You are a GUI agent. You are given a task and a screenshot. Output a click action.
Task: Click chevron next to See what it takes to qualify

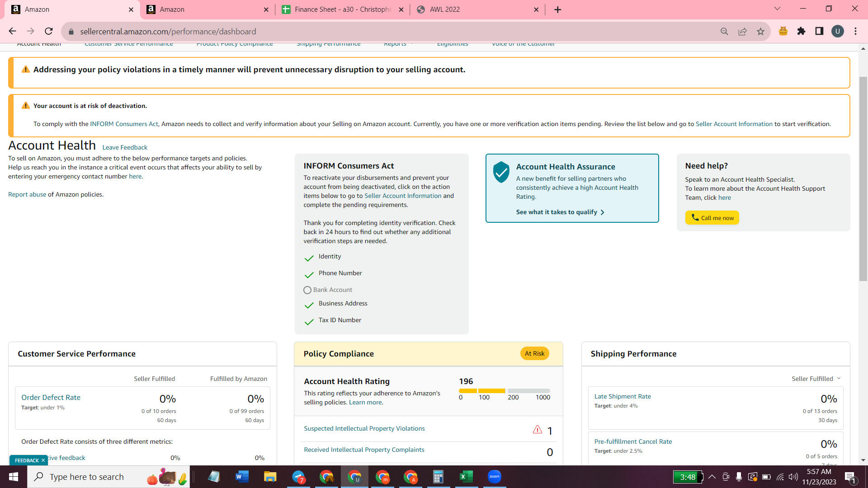[602, 212]
